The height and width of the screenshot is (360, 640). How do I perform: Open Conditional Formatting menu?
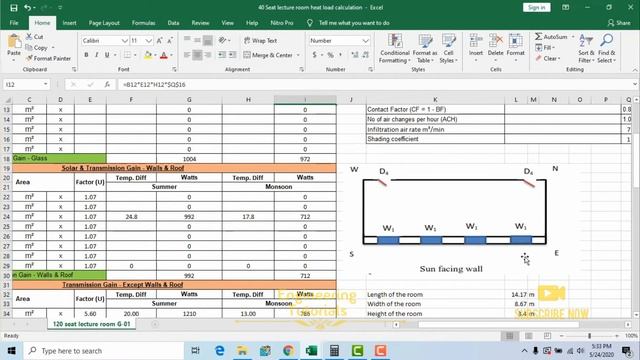point(395,49)
